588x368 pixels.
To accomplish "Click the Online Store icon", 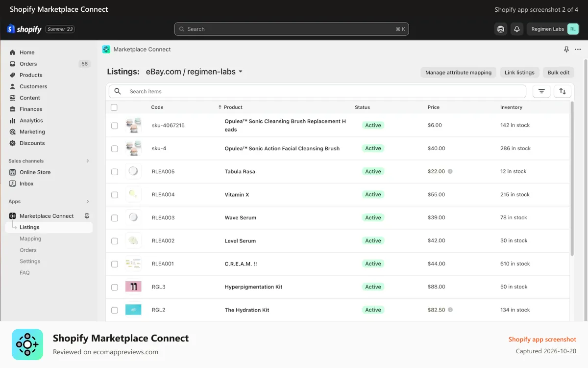I will pos(13,172).
